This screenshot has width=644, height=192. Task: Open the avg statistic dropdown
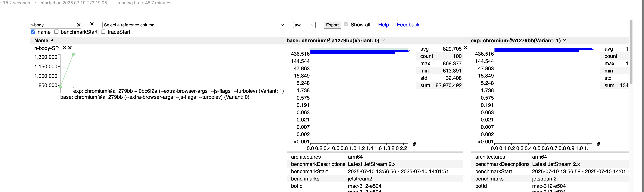304,25
